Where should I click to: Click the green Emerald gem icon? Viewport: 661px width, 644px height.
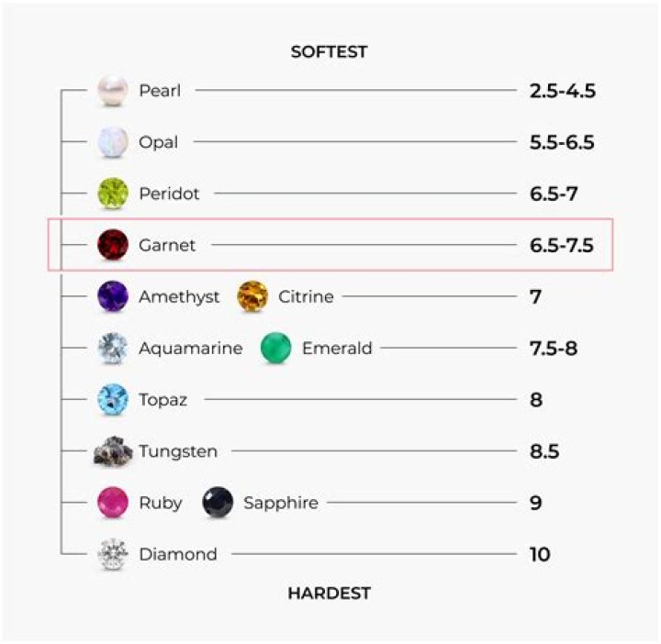pos(275,348)
